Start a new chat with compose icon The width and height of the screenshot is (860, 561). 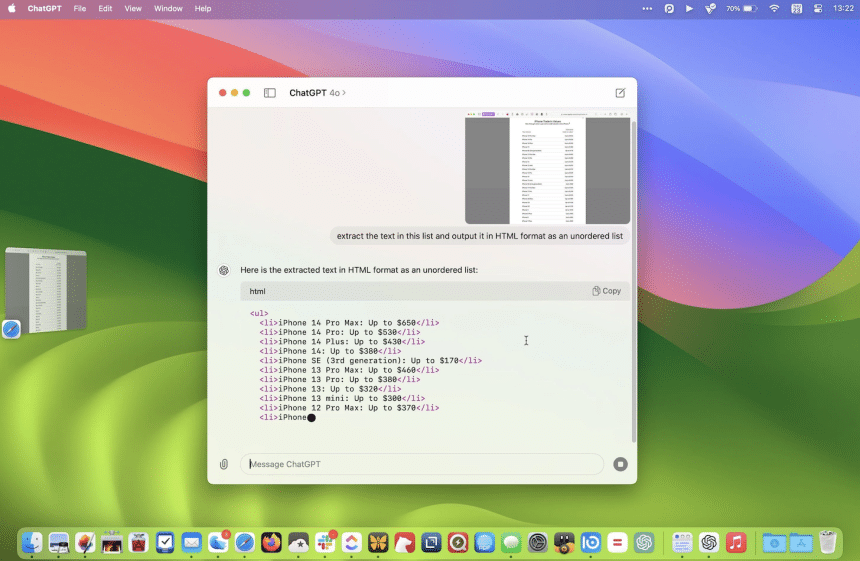pos(620,93)
